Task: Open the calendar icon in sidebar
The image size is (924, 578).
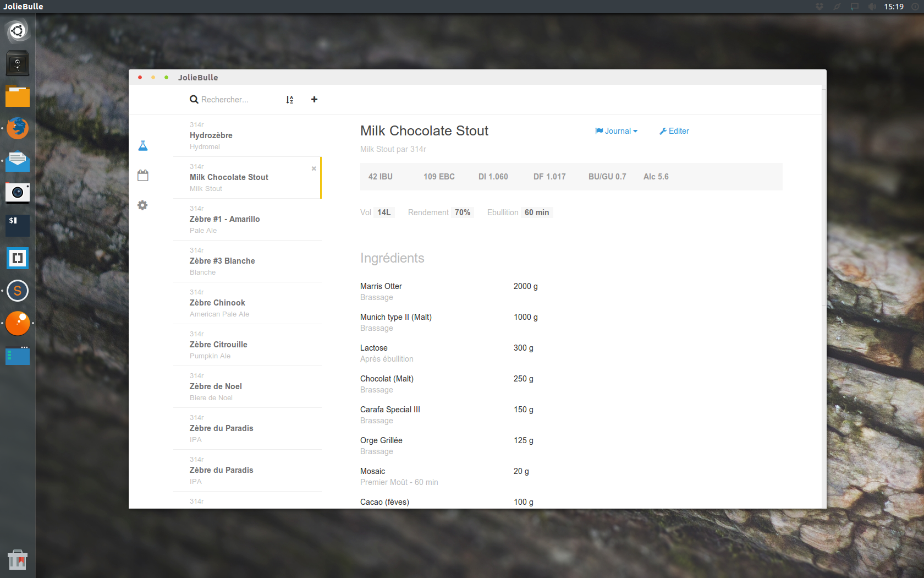Action: (143, 176)
